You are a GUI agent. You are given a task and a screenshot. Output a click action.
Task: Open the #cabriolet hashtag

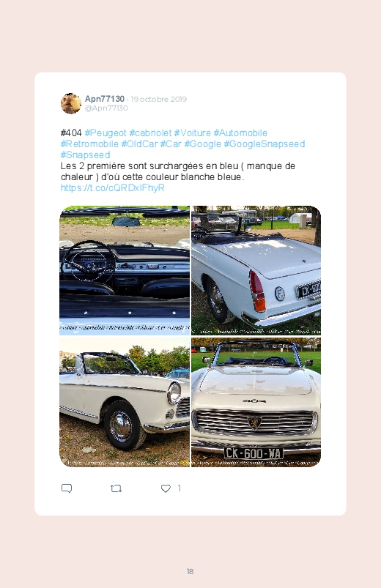[x=150, y=133]
